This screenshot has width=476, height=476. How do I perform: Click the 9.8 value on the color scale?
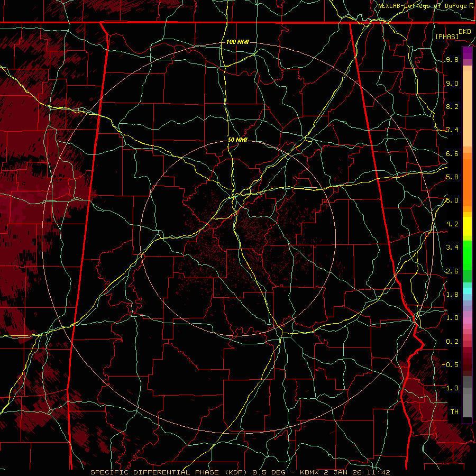pos(452,60)
